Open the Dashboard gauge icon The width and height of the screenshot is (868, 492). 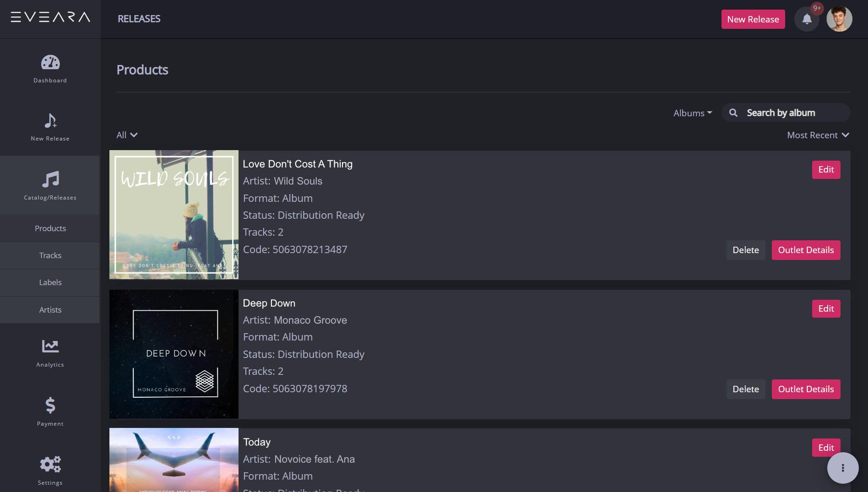pyautogui.click(x=50, y=62)
